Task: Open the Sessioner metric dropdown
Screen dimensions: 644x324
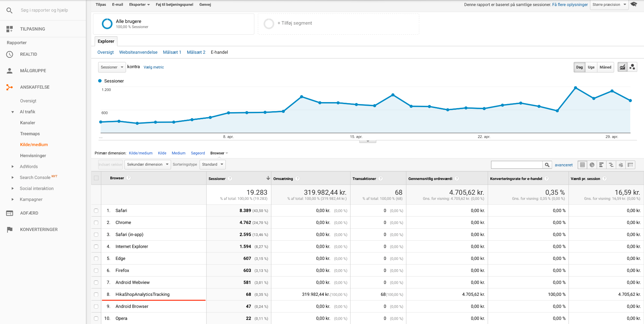Action: tap(112, 67)
